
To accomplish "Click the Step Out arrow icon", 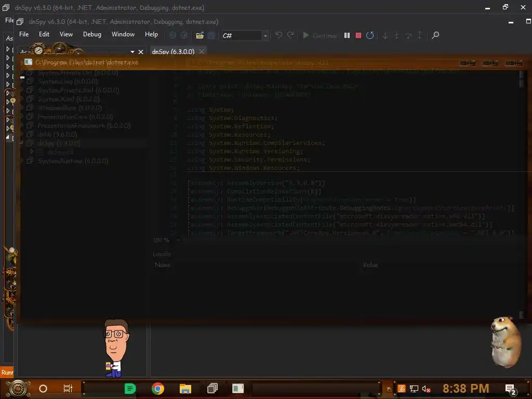I will point(420,35).
